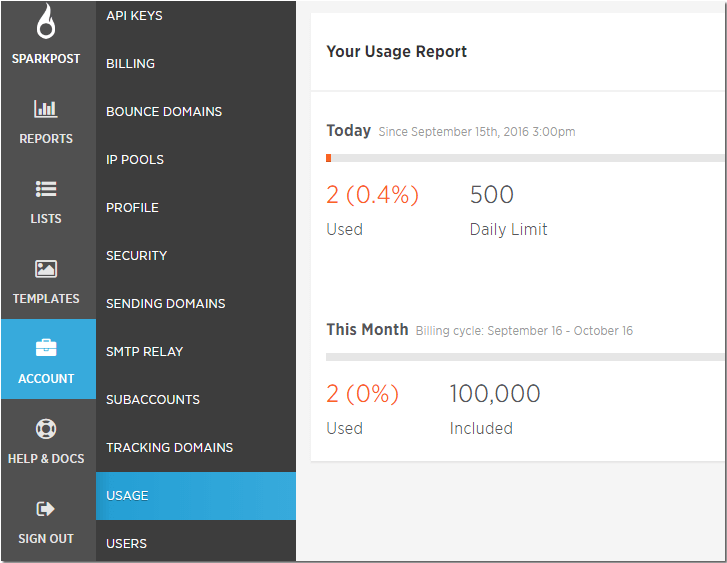This screenshot has width=727, height=563.
Task: Click the SparkPost flame logo icon
Action: (x=46, y=21)
